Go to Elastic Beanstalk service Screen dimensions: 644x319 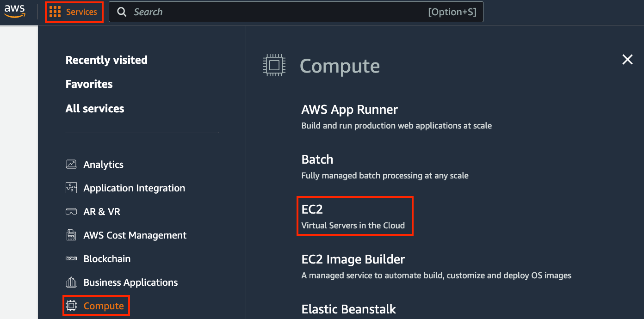coord(348,309)
